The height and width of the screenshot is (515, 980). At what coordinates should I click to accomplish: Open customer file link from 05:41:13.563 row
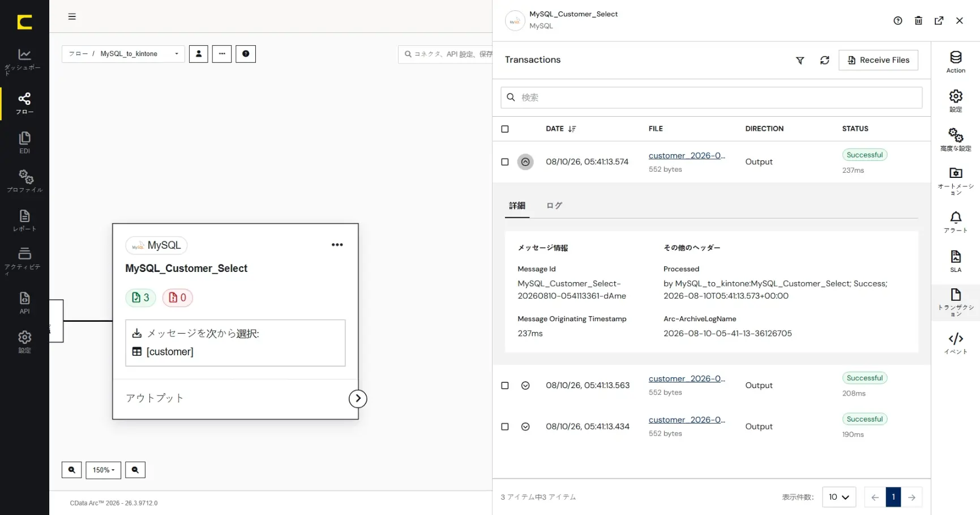(687, 378)
